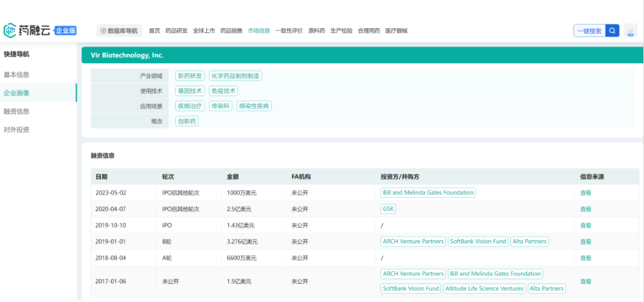Image resolution: width=644 pixels, height=302 pixels.
Task: Select 基本信息 in quick navigation
Action: pos(17,74)
